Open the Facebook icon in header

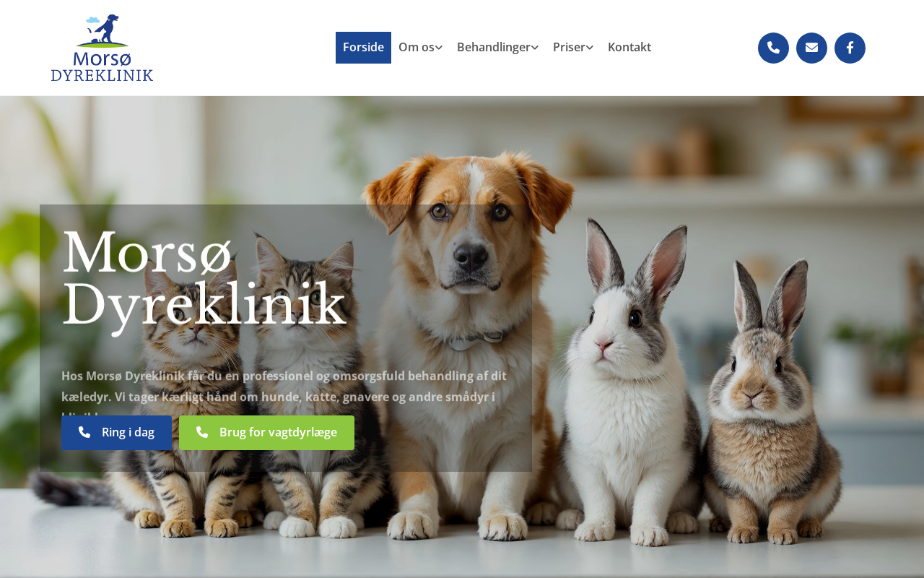coord(850,48)
